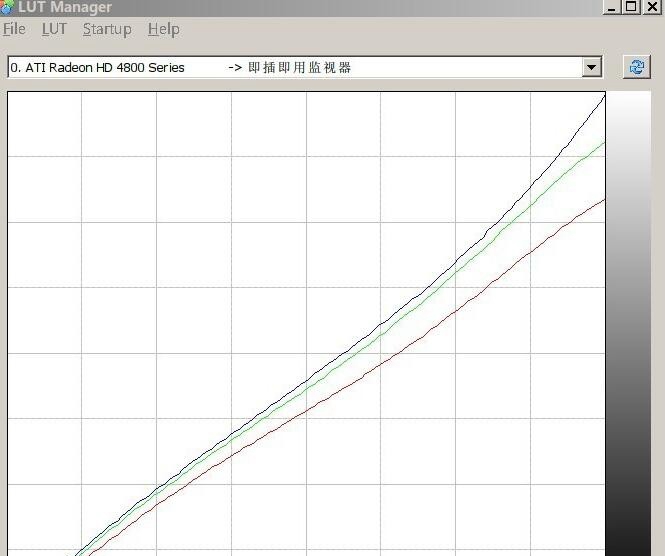Viewport: 665px width, 556px height.
Task: Click the LUT Manager app icon in title bar
Action: pyautogui.click(x=7, y=7)
